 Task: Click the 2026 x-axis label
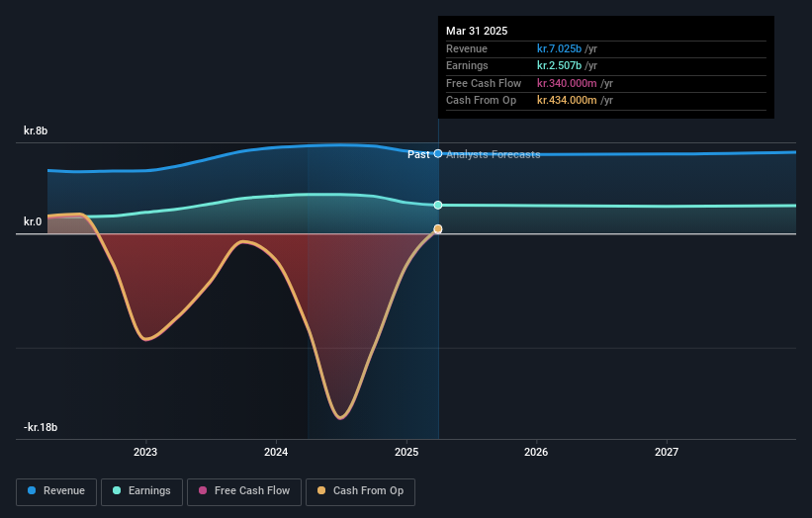536,452
